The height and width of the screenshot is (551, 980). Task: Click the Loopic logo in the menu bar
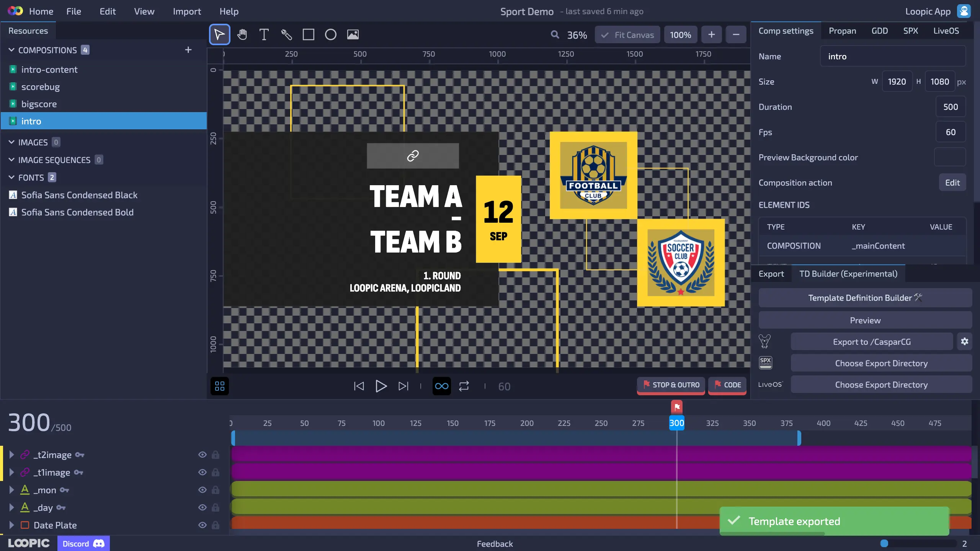[15, 11]
